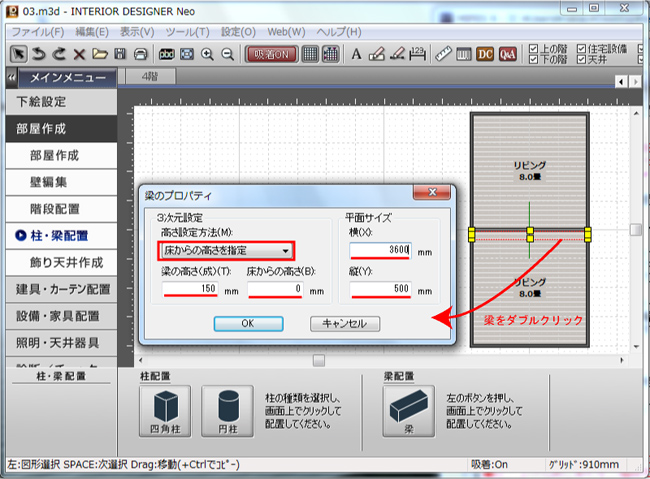650x479 pixels.
Task: Open the 建具・カーテン配置 menu section
Action: pyautogui.click(x=63, y=289)
